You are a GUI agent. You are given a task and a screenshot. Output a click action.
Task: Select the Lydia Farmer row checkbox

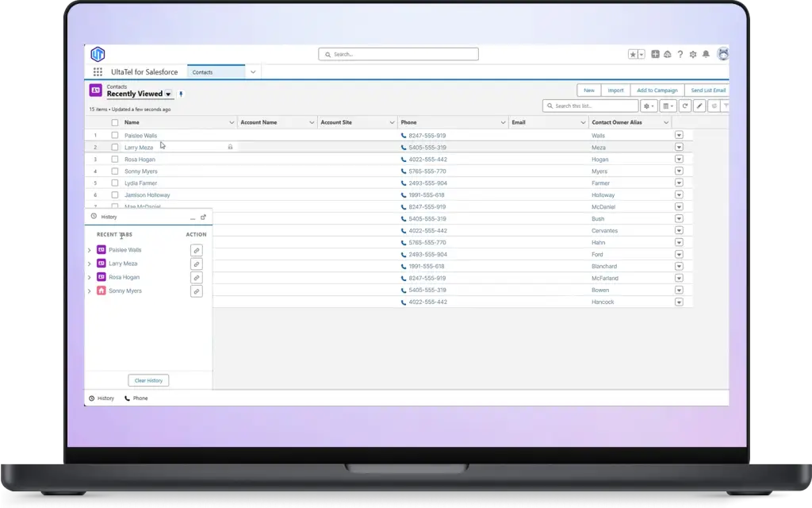point(115,183)
